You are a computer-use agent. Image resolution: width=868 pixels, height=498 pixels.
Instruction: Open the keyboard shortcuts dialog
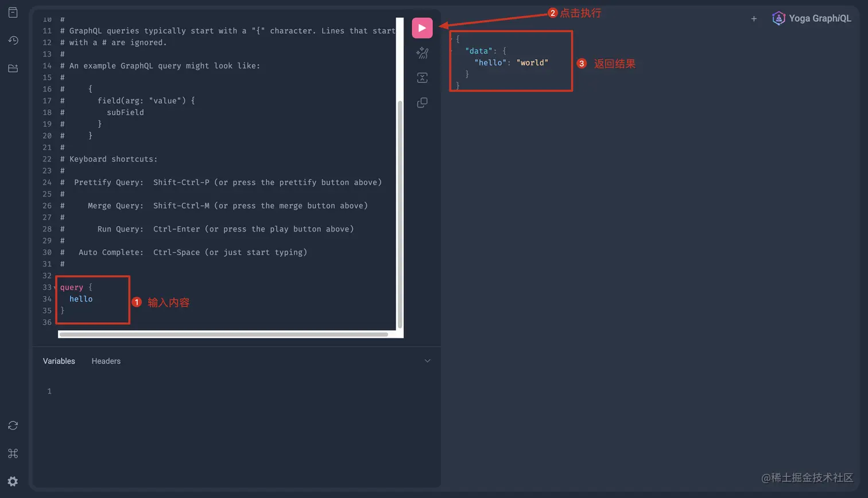(x=12, y=453)
